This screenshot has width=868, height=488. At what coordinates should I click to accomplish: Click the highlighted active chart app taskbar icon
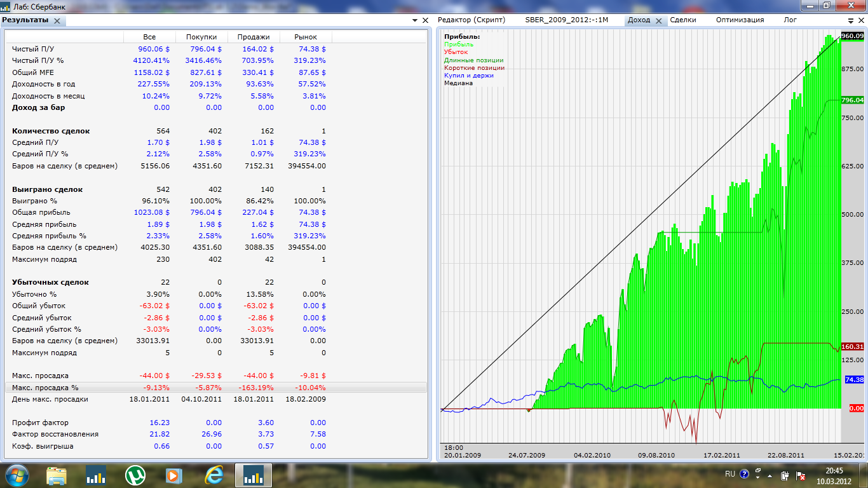click(253, 475)
